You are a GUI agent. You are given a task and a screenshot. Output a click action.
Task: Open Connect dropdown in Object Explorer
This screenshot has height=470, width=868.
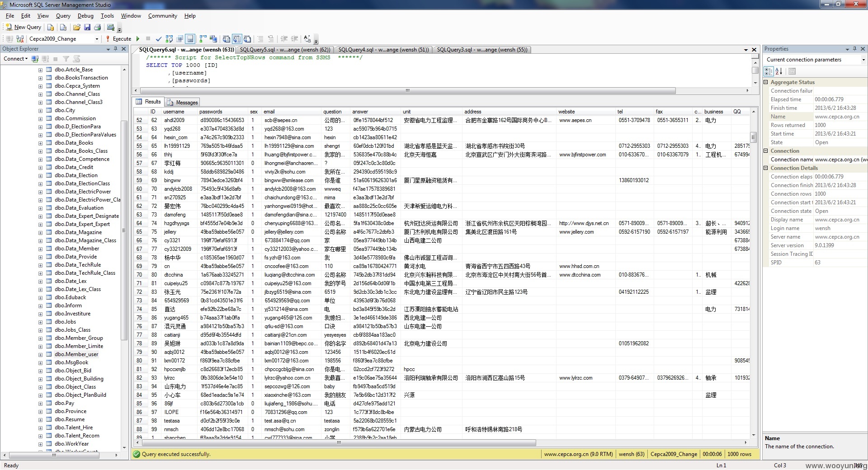15,59
